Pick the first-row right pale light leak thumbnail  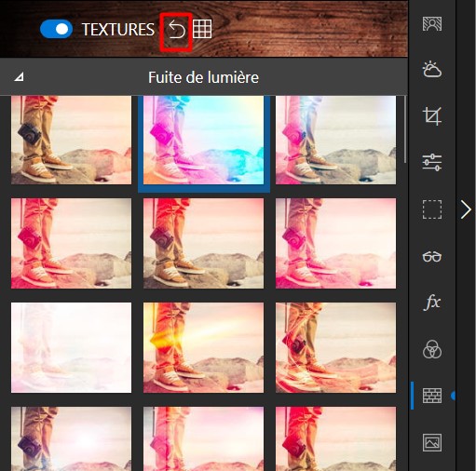point(335,140)
